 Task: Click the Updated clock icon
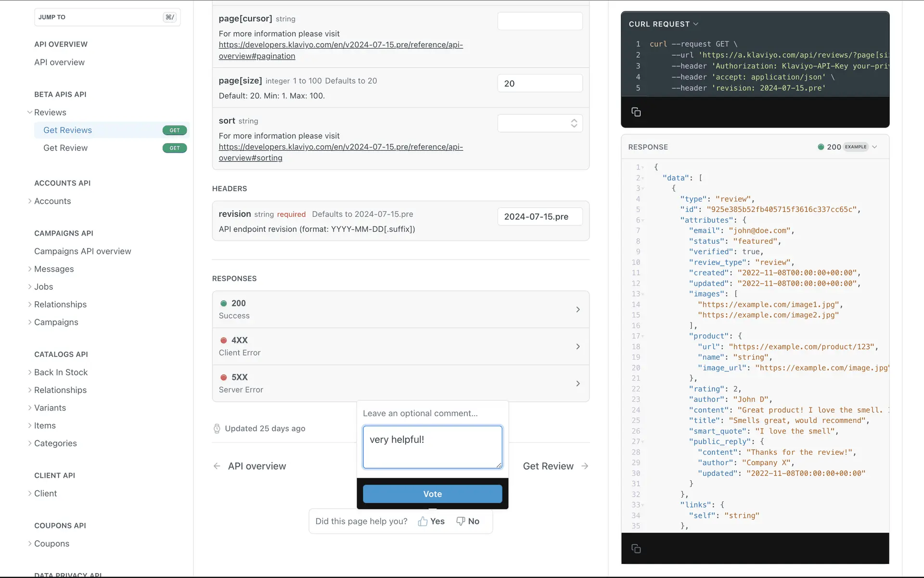pos(217,429)
